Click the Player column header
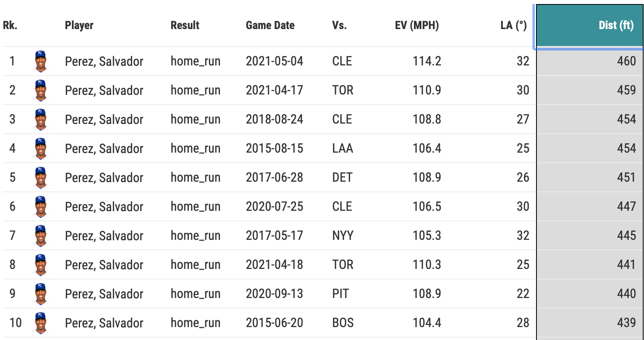This screenshot has width=644, height=340. pos(79,25)
